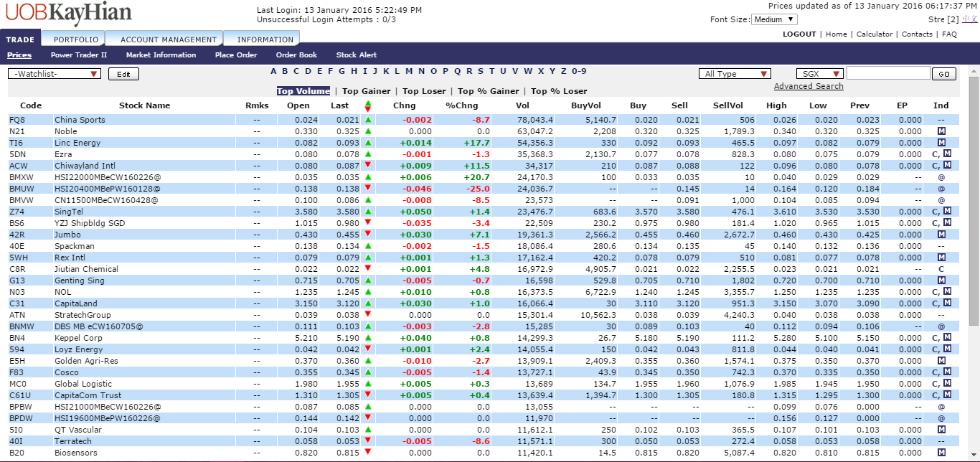
Task: Select Power Trader II submenu
Action: click(x=79, y=55)
